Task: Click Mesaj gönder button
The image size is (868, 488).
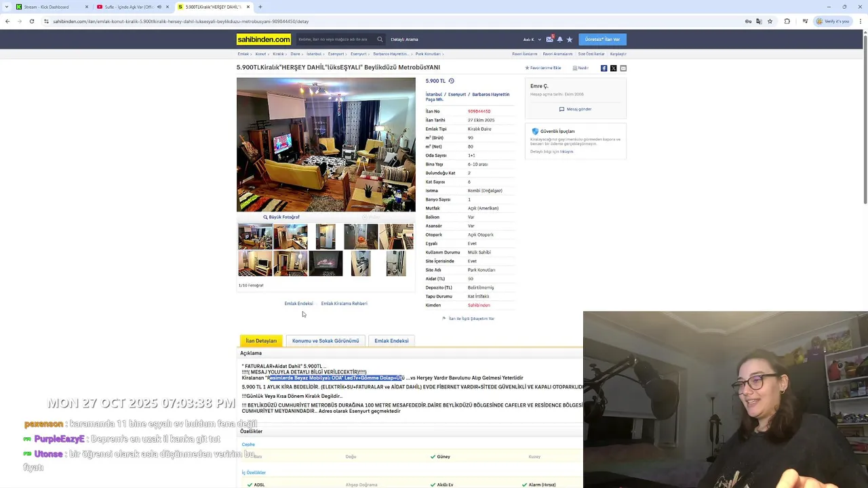Action: coord(576,109)
